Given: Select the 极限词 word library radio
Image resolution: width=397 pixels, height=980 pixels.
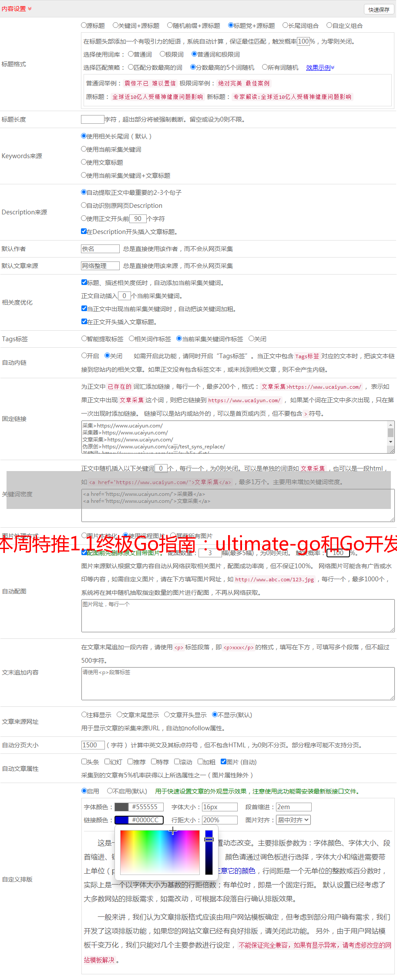Looking at the screenshot, I should [x=162, y=54].
